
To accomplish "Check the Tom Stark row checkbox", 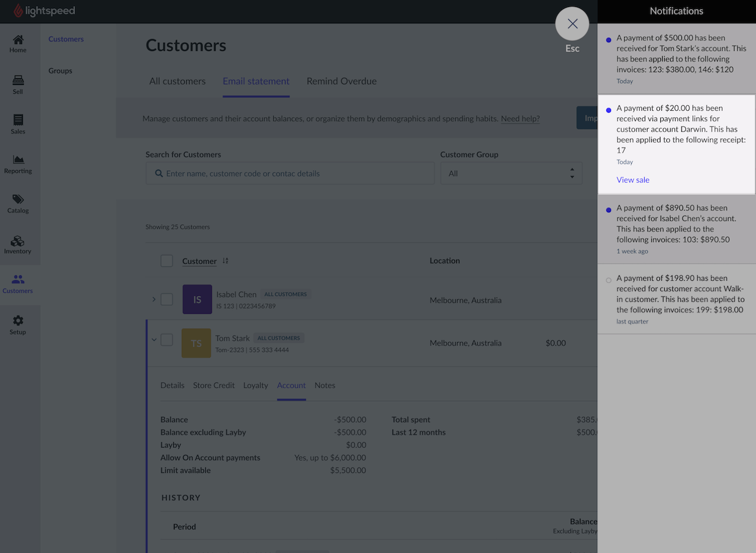I will coord(167,340).
